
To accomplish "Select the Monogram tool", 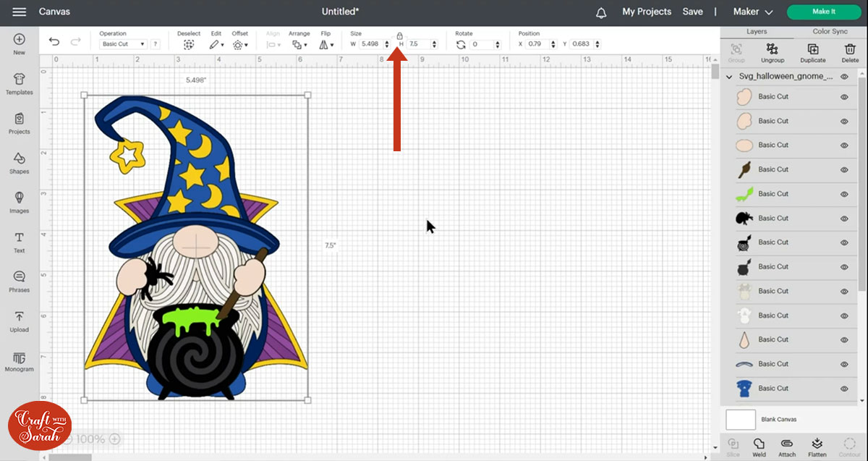I will (x=19, y=360).
